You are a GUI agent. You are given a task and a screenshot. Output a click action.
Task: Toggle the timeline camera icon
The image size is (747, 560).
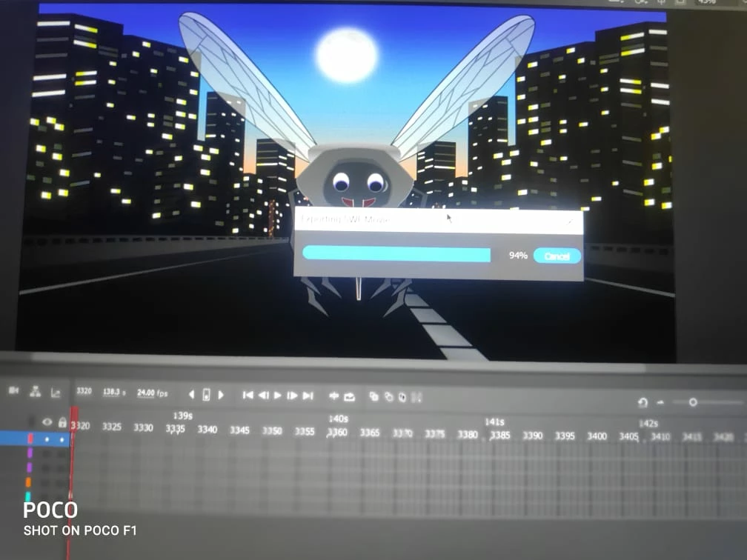[x=14, y=390]
